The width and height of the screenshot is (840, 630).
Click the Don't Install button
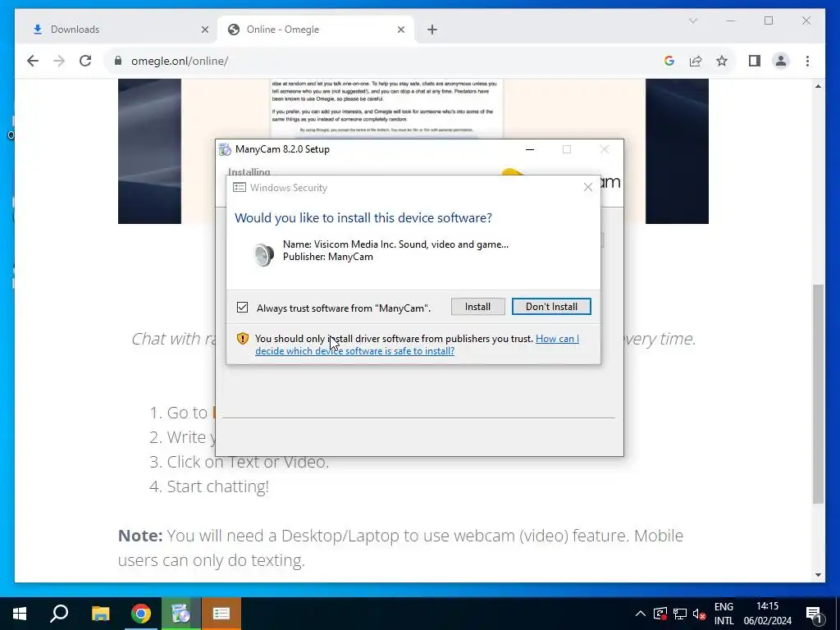[551, 307]
